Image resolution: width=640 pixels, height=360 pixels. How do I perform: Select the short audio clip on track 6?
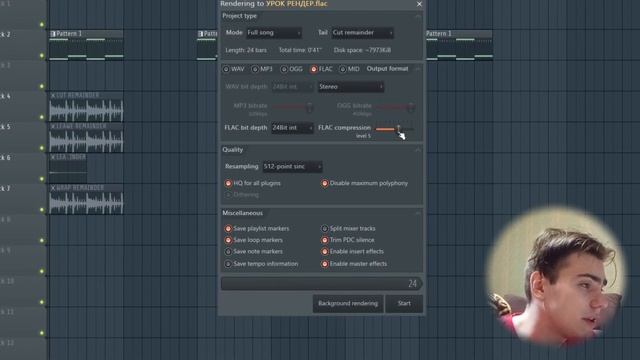(x=68, y=168)
